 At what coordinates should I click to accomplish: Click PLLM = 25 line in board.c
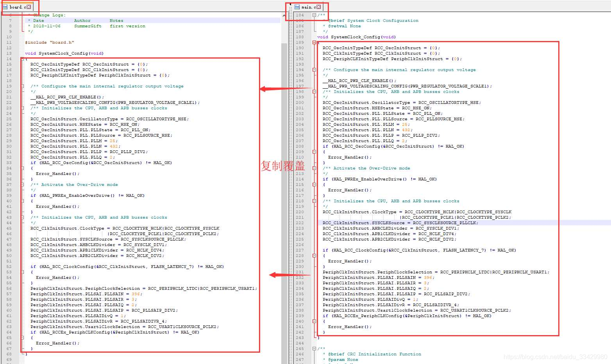pyautogui.click(x=74, y=141)
